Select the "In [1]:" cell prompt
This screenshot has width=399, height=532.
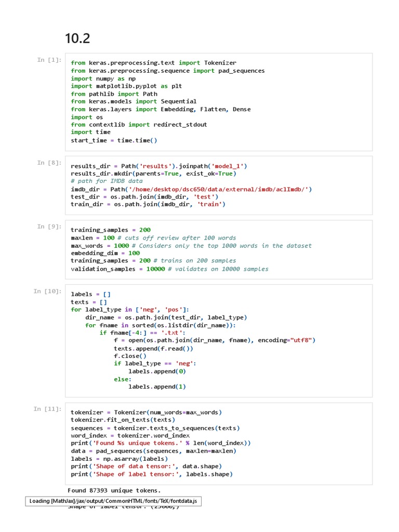pos(49,60)
